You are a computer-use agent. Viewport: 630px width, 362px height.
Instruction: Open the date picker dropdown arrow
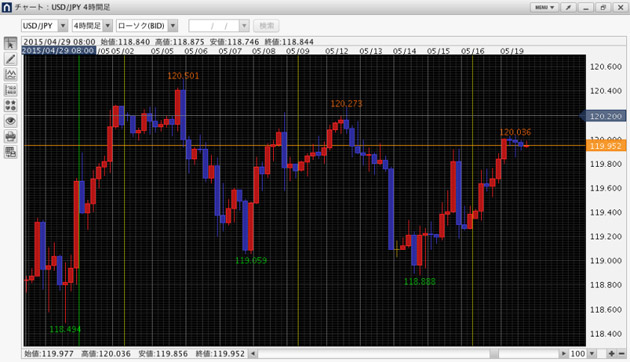pyautogui.click(x=244, y=26)
